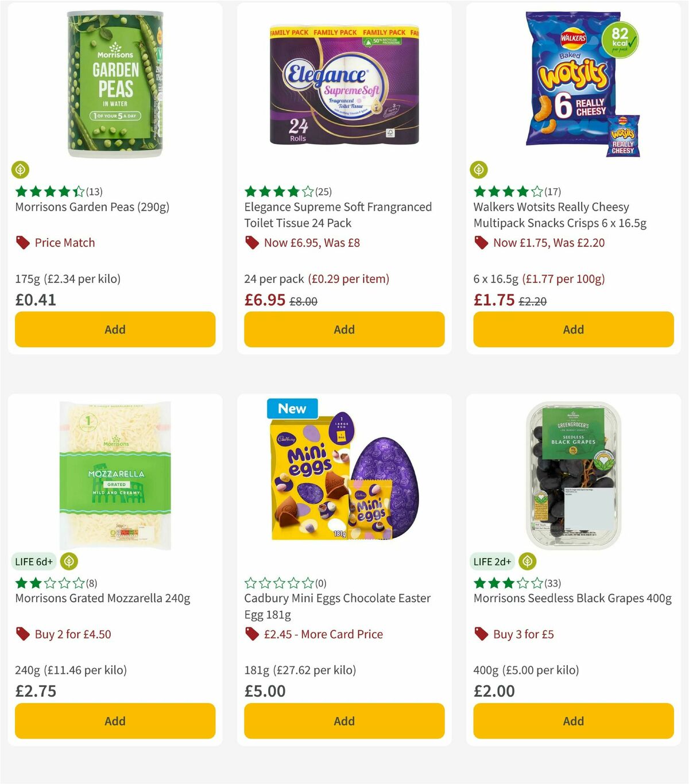Click the red tag icon beside Buy 3 for £5
The image size is (689, 784).
tap(481, 634)
